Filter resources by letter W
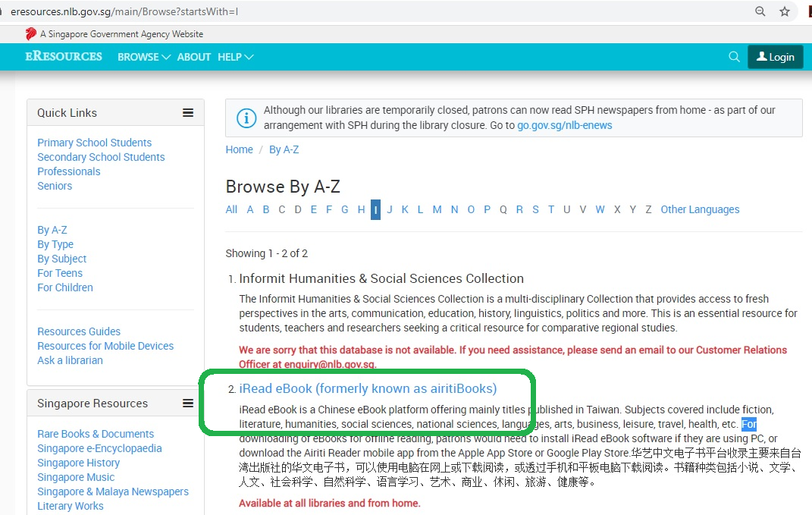This screenshot has height=515, width=812. pyautogui.click(x=600, y=210)
